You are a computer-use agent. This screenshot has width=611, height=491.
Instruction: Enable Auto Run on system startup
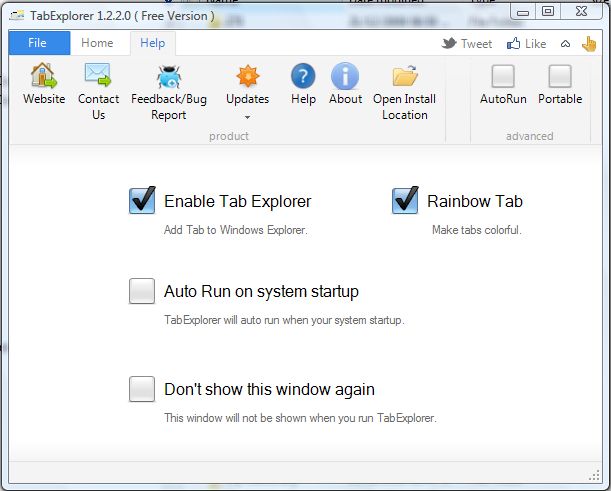tap(142, 291)
